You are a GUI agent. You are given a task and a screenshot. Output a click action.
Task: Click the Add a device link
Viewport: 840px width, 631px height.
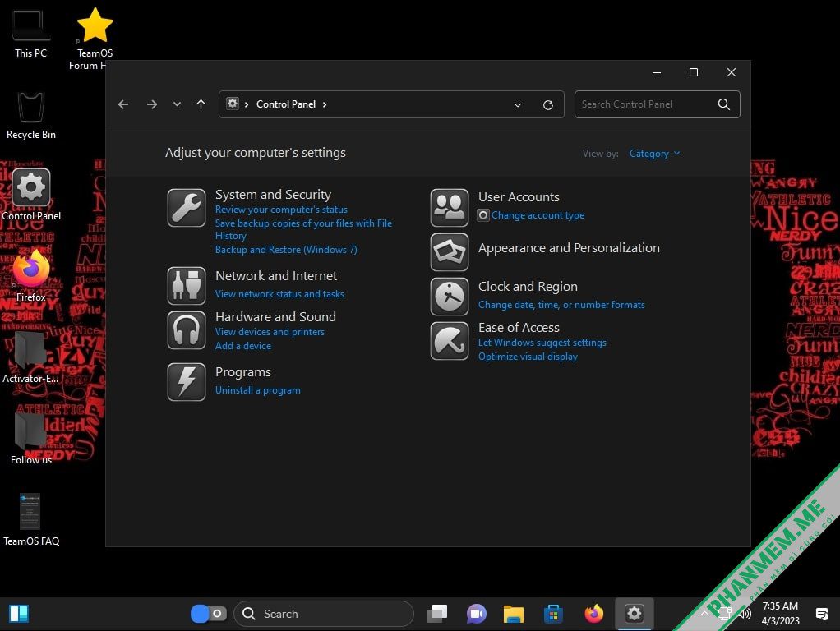coord(243,346)
